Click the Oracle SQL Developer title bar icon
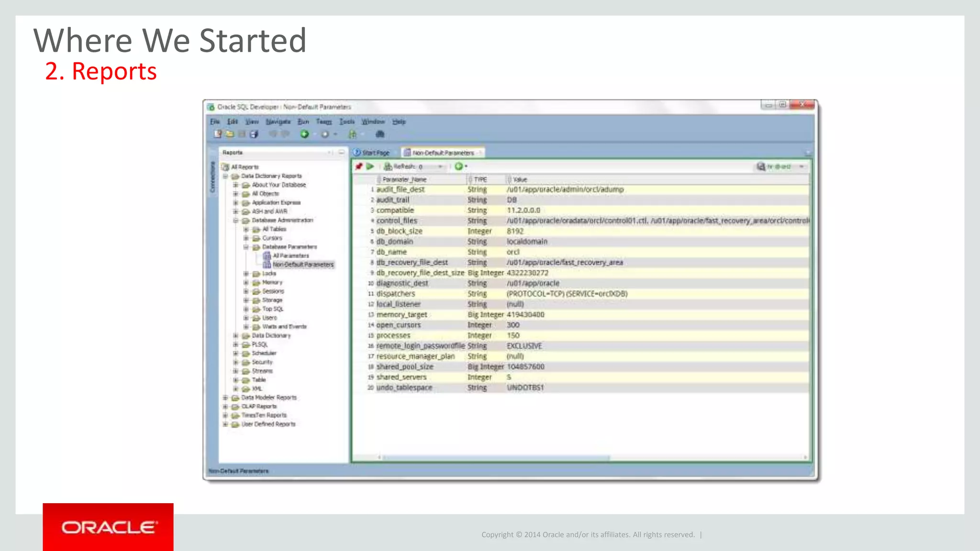The width and height of the screenshot is (980, 551). pyautogui.click(x=211, y=107)
